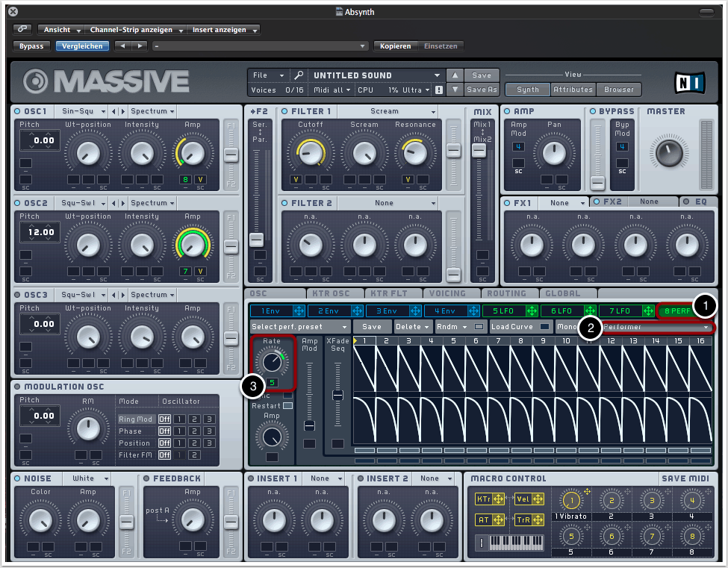The width and height of the screenshot is (728, 568).
Task: Select next preset with the down arrow
Action: click(x=455, y=90)
